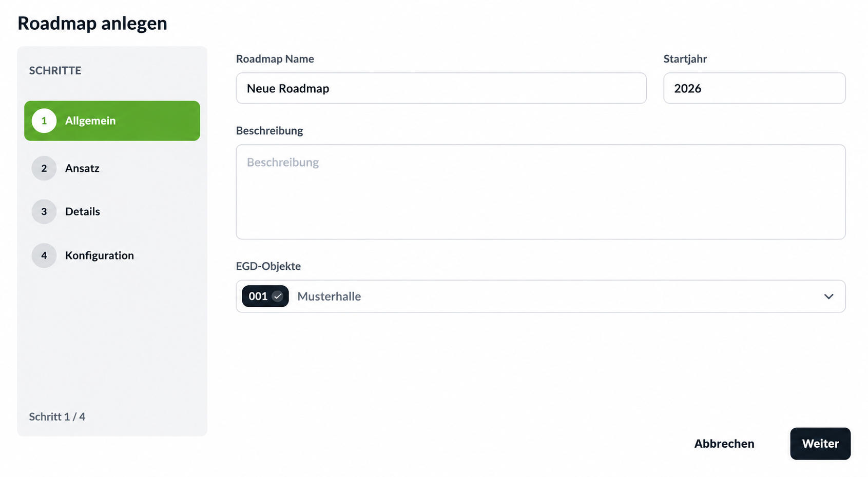Click the Schritt 1 / 4 progress text
This screenshot has height=477, width=868.
coord(57,416)
